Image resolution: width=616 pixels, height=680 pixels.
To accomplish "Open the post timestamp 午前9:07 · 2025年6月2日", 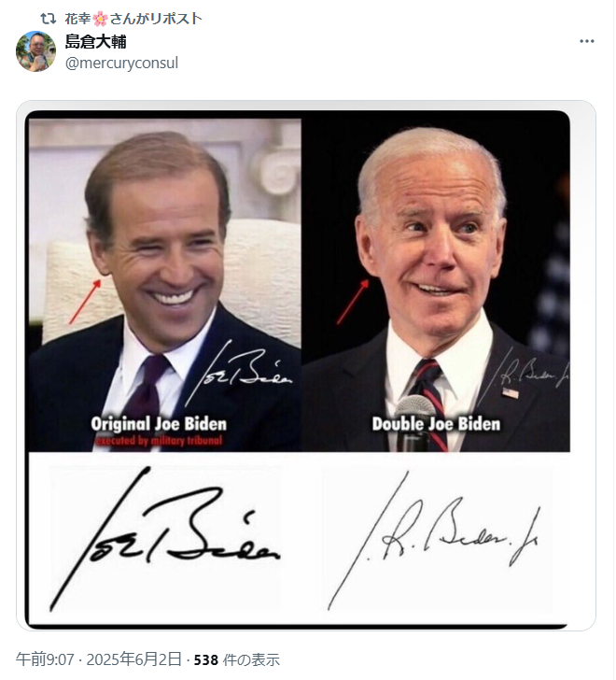I will coord(99,659).
